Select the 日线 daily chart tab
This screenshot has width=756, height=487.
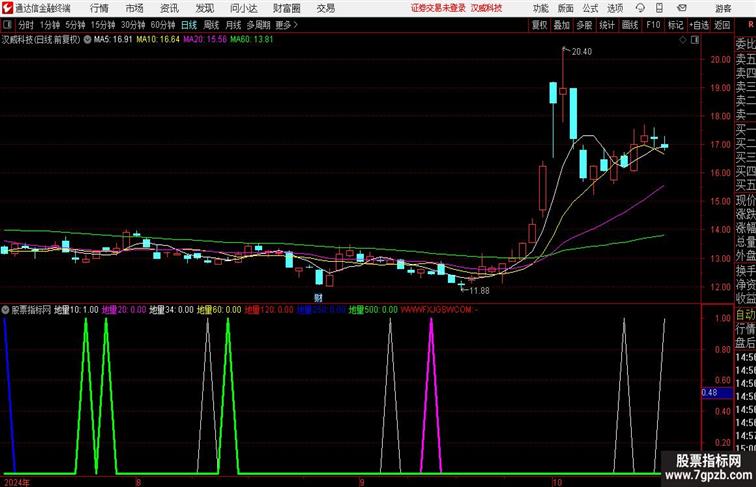pyautogui.click(x=189, y=25)
